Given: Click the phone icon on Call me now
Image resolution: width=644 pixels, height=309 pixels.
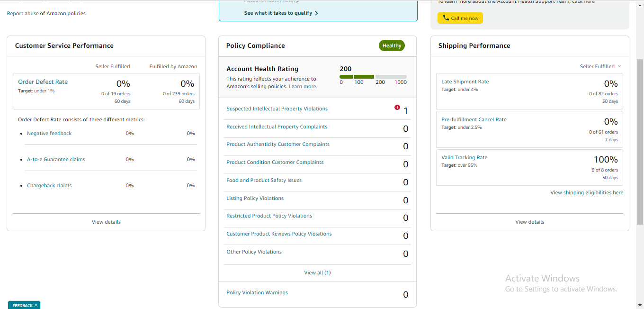Looking at the screenshot, I should [x=446, y=18].
